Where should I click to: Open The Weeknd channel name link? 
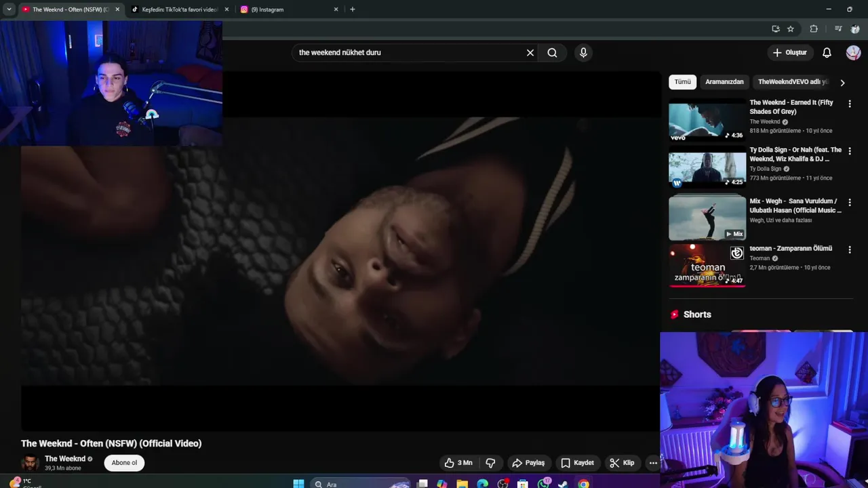point(65,459)
